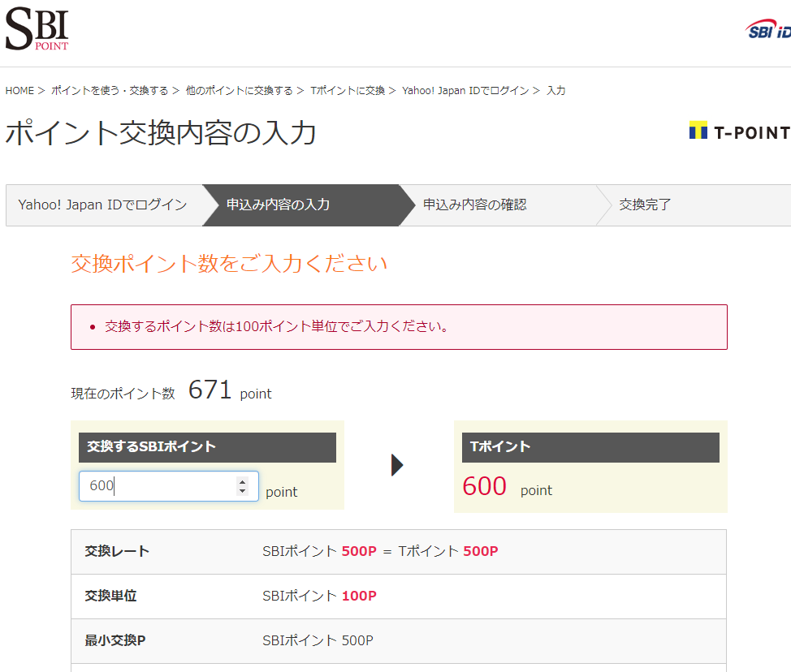Click page title ポイント交換内容の入力
This screenshot has height=672, width=791.
click(161, 133)
